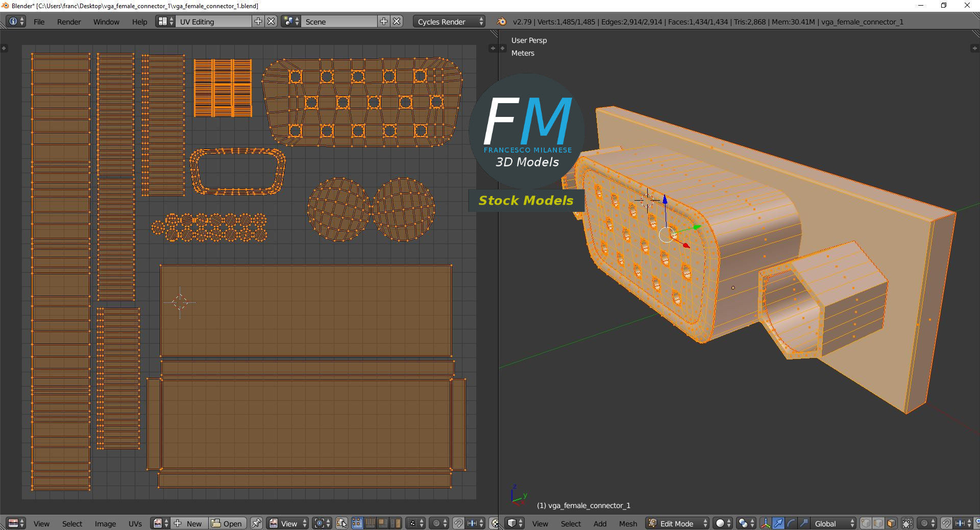Open the screen layout browse selector
This screenshot has width=980, height=530.
[x=165, y=21]
